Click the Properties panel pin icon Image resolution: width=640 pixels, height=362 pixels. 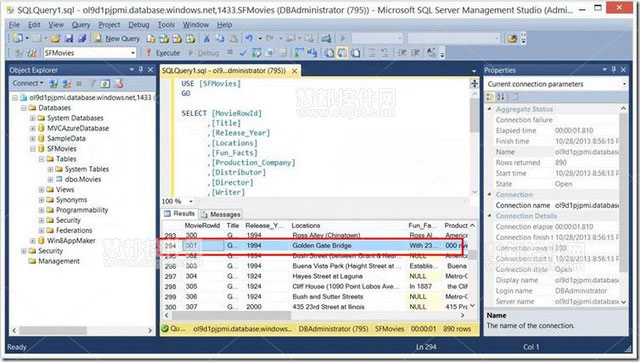click(613, 70)
